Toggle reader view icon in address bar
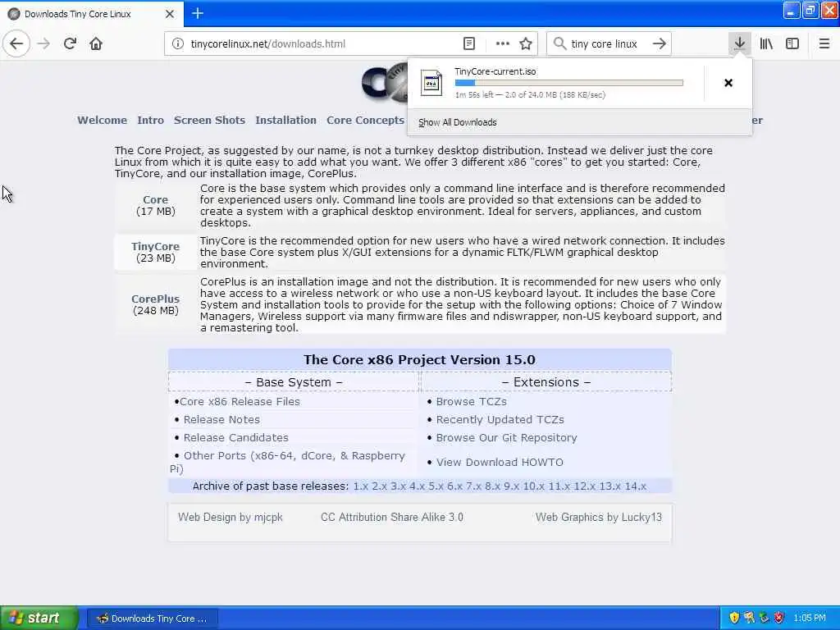The image size is (840, 630). pos(468,44)
